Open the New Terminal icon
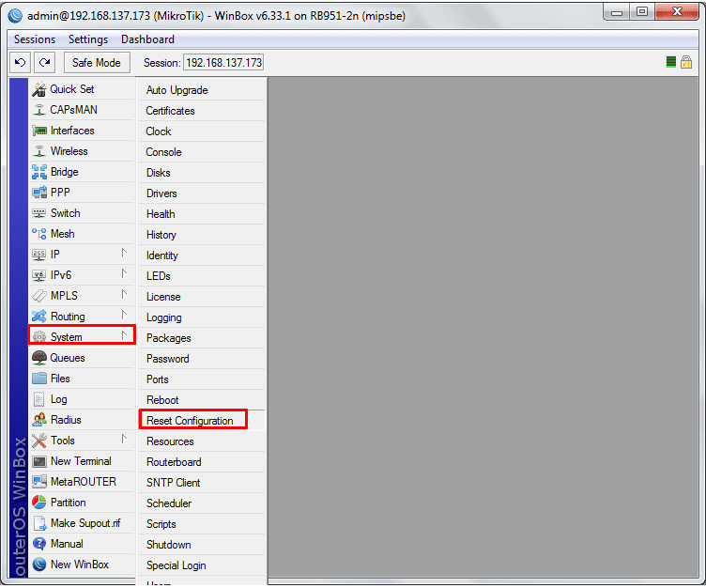Screen dimensions: 706x588 [x=38, y=461]
